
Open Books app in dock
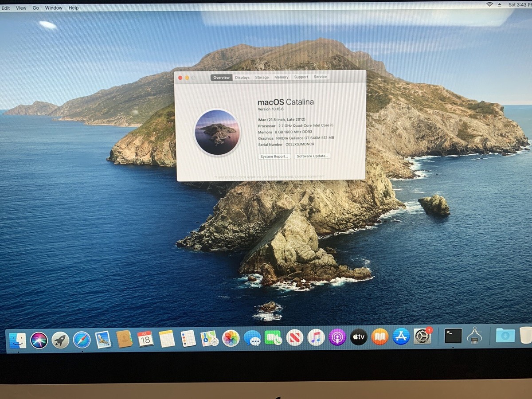(380, 337)
